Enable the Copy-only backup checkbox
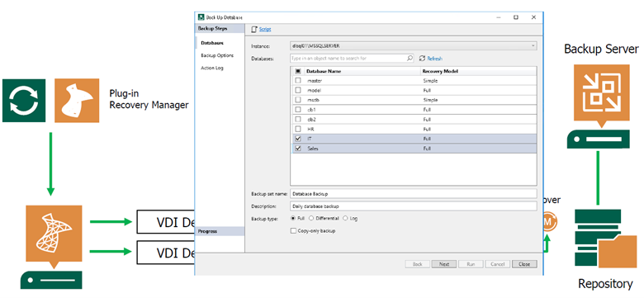The image size is (644, 298). coord(293,231)
